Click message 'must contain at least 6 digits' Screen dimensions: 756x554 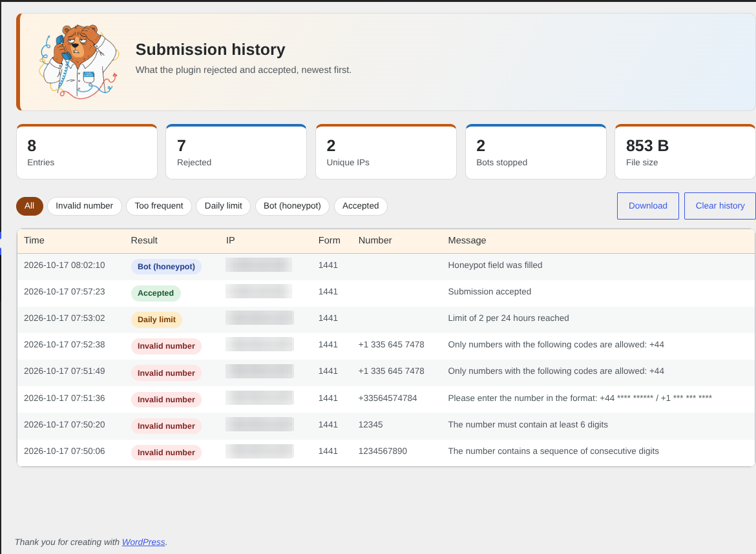[x=528, y=424]
